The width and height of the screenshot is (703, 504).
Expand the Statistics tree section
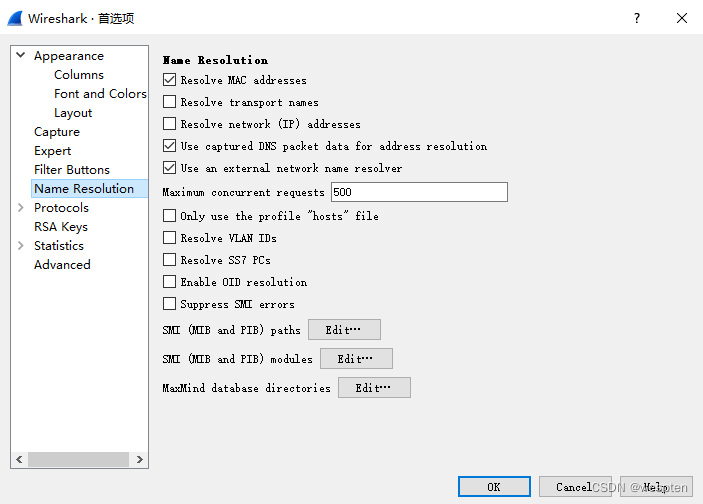(21, 246)
